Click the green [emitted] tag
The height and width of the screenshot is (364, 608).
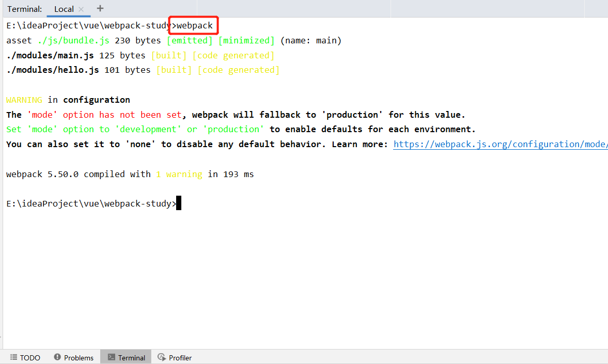pyautogui.click(x=190, y=40)
